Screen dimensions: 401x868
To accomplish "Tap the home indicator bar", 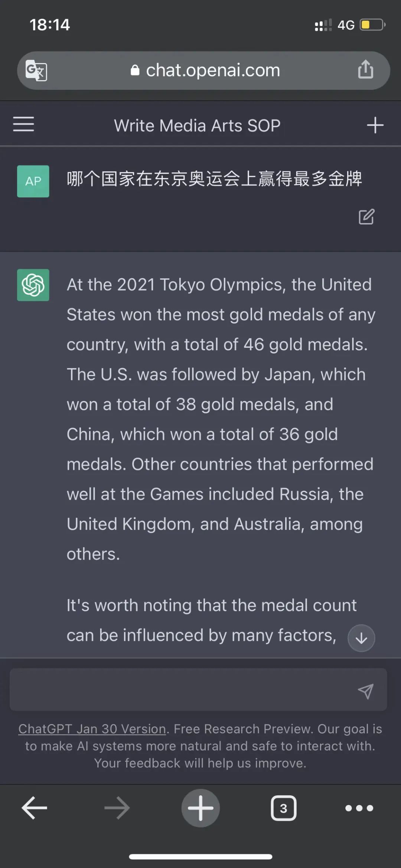I will pos(200,856).
